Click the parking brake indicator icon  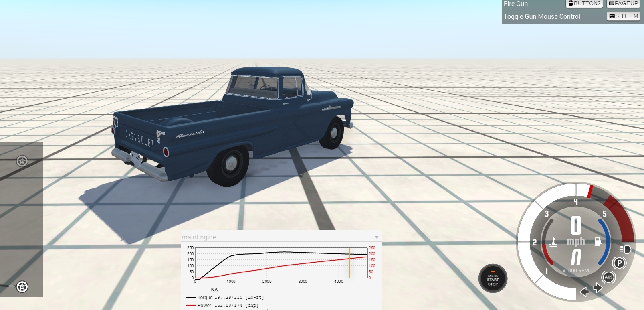[x=619, y=263]
